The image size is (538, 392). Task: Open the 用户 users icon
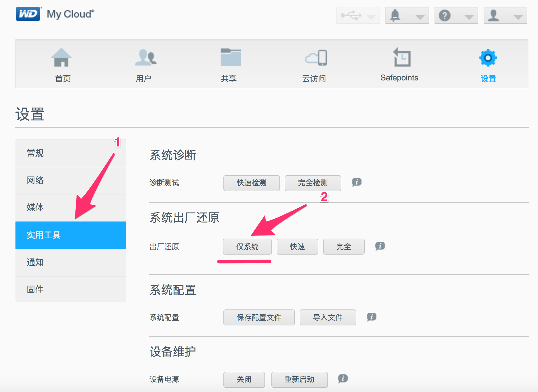tap(146, 57)
